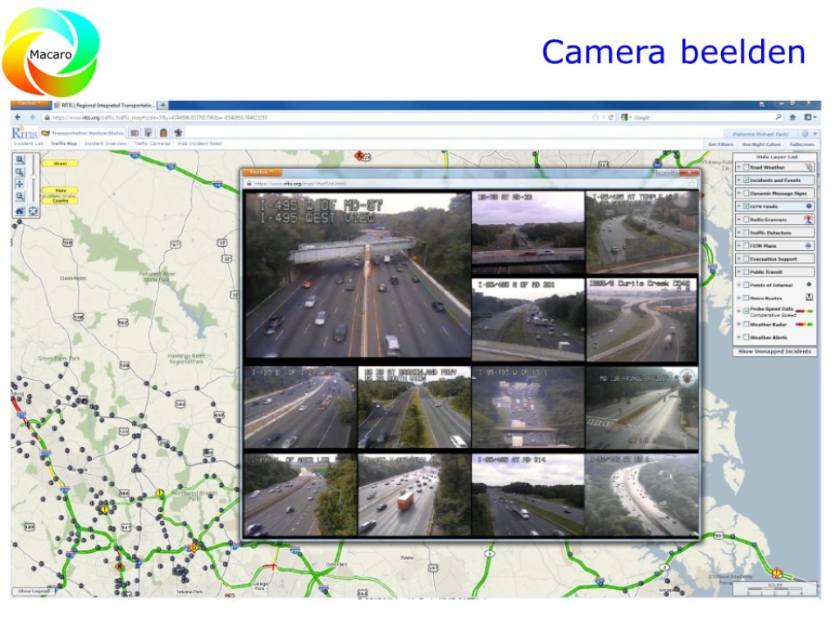Expand the Dynamic Message Signs layer options
Viewport: 840px width, 630px height.
coord(738,194)
